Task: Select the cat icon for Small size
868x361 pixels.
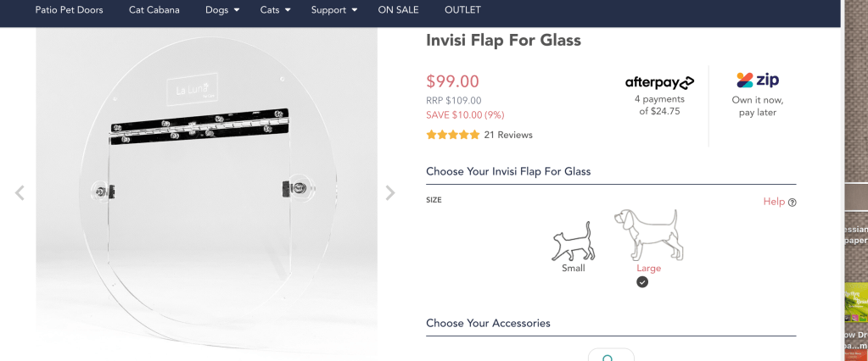Action: (x=574, y=241)
